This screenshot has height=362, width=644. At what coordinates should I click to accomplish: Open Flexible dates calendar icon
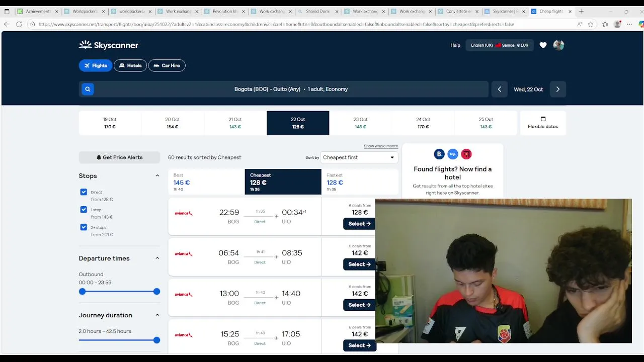(543, 119)
